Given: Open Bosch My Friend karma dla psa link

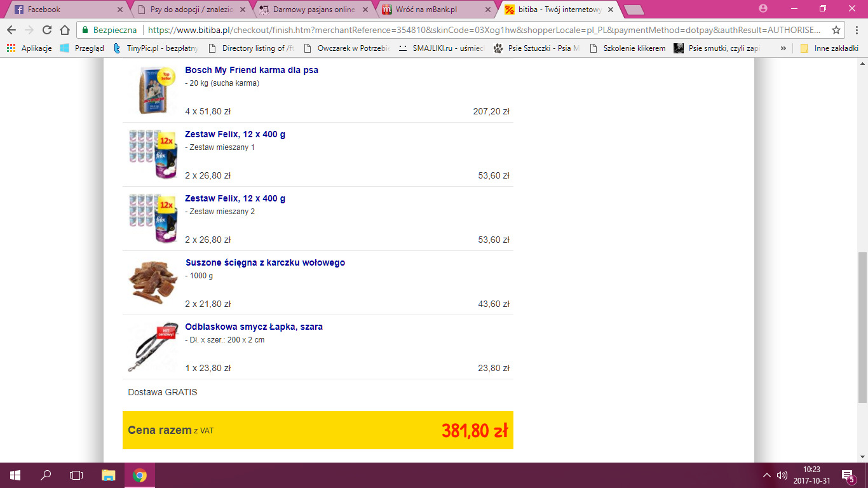Looking at the screenshot, I should [x=252, y=70].
